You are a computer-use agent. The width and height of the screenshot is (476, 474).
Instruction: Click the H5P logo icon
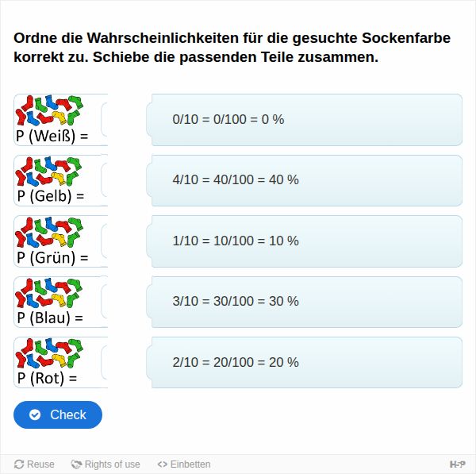457,464
